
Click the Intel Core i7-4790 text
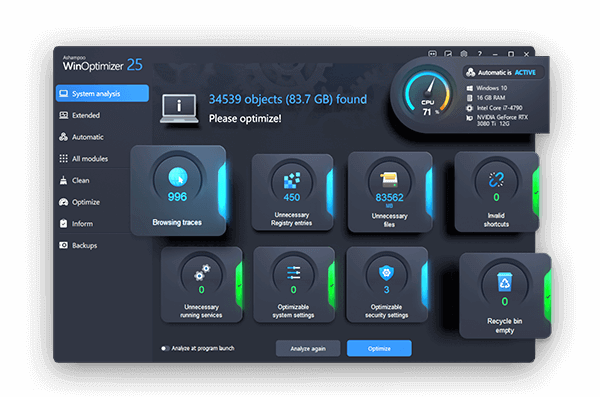(x=499, y=108)
